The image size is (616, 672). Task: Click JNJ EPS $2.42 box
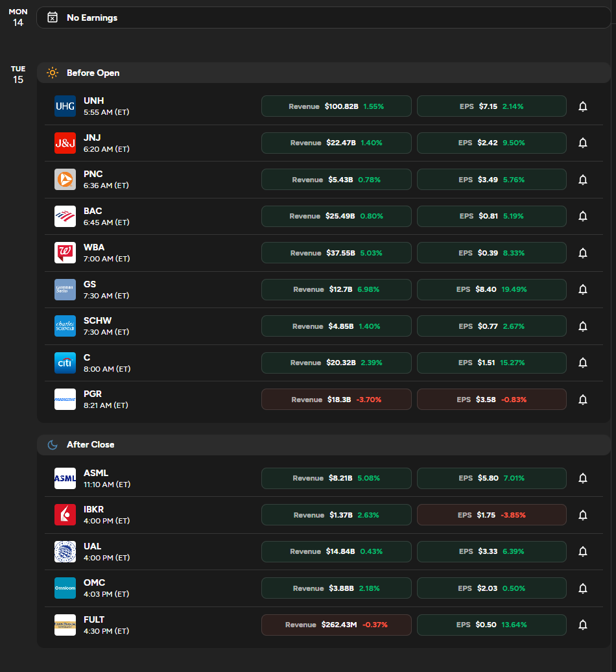click(492, 143)
